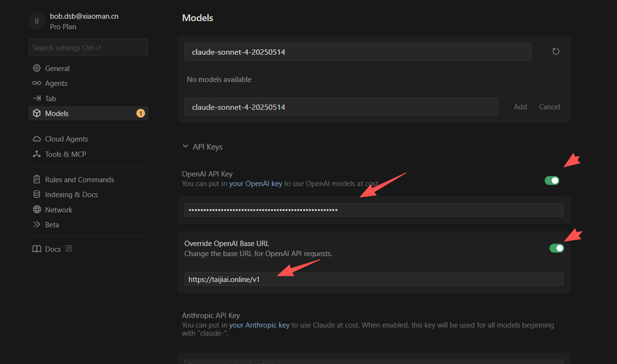This screenshot has height=364, width=617.
Task: Click the Search settings field
Action: [x=88, y=48]
